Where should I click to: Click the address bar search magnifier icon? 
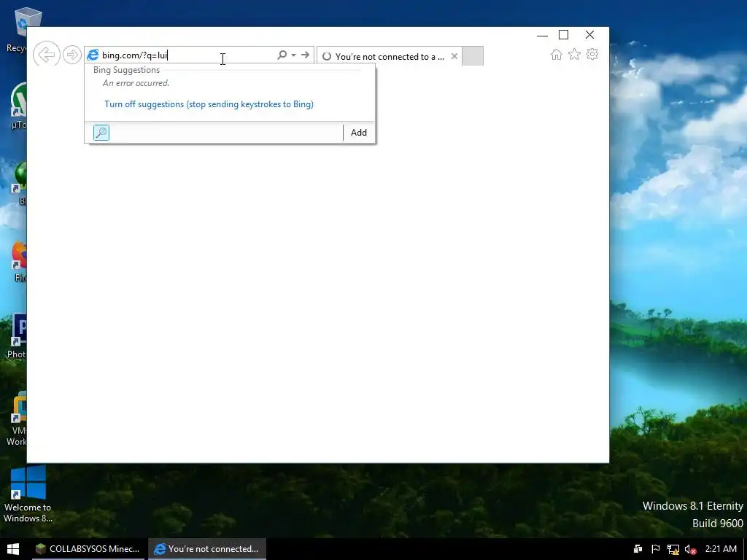pyautogui.click(x=282, y=55)
